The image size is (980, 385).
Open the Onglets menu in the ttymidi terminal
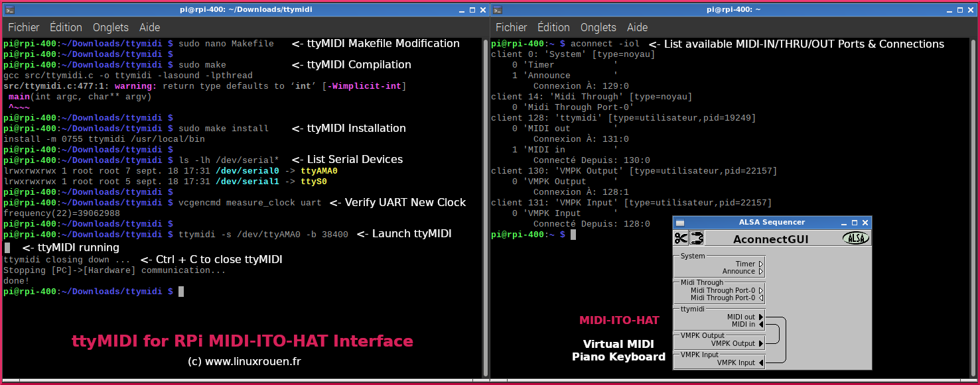click(111, 27)
